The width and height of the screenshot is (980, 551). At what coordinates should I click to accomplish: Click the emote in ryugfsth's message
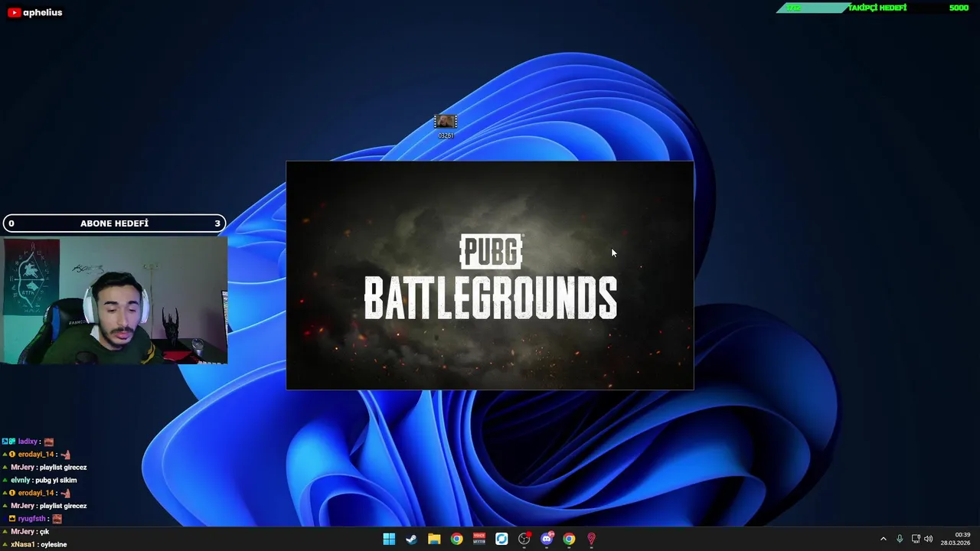[x=57, y=519]
